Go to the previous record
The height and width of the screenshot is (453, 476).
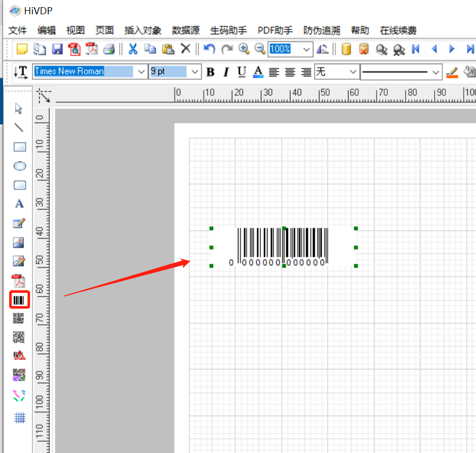pyautogui.click(x=434, y=49)
